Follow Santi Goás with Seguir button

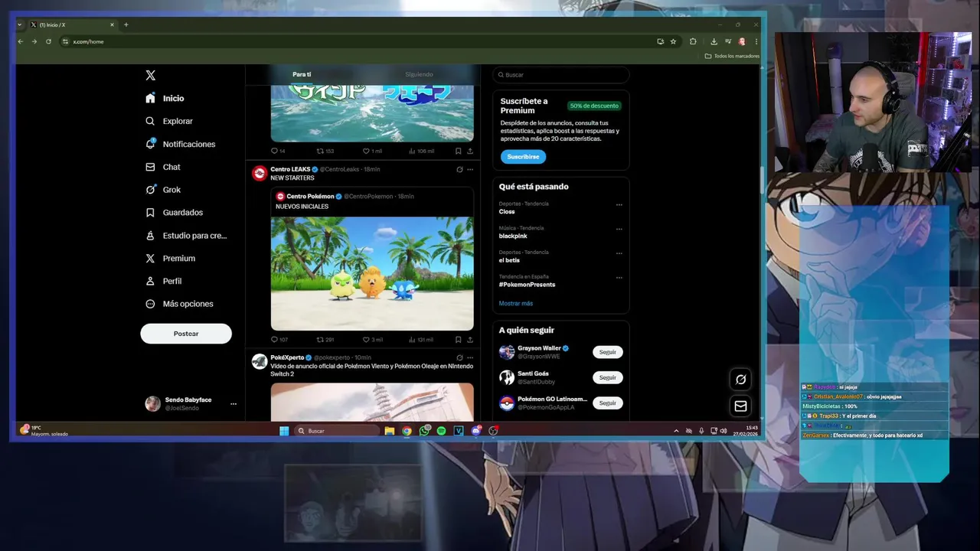click(x=607, y=377)
